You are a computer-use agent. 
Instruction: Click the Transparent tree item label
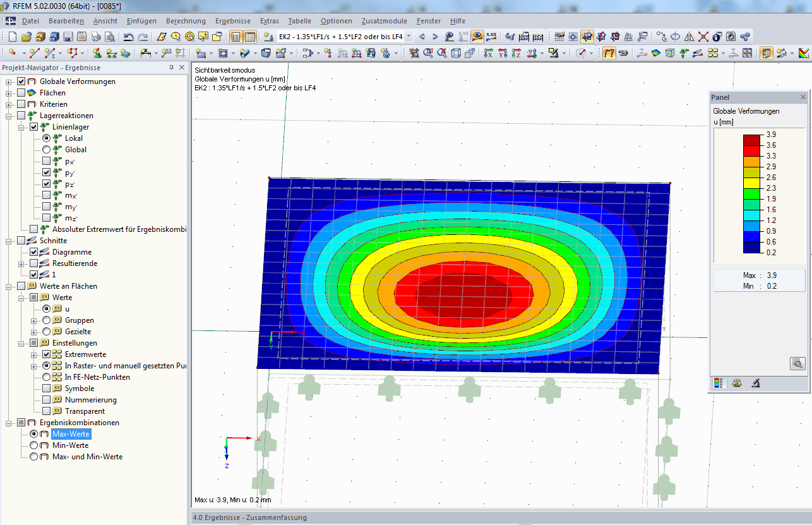click(85, 411)
